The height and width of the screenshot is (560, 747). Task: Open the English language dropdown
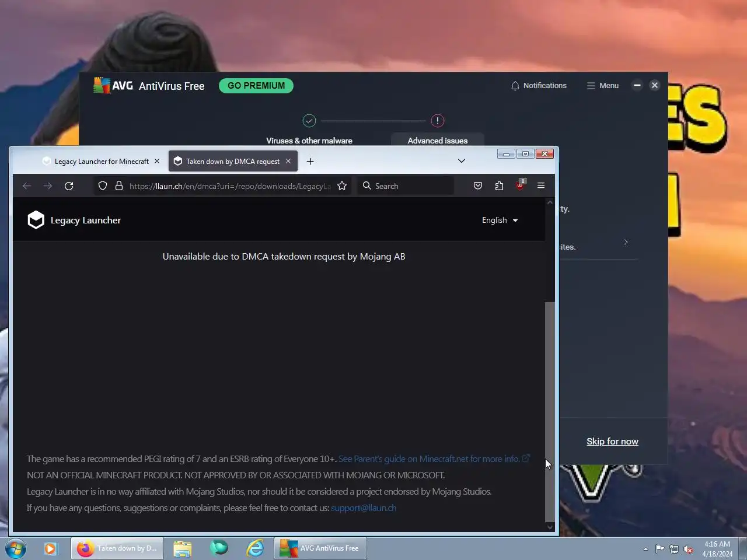[x=500, y=220]
